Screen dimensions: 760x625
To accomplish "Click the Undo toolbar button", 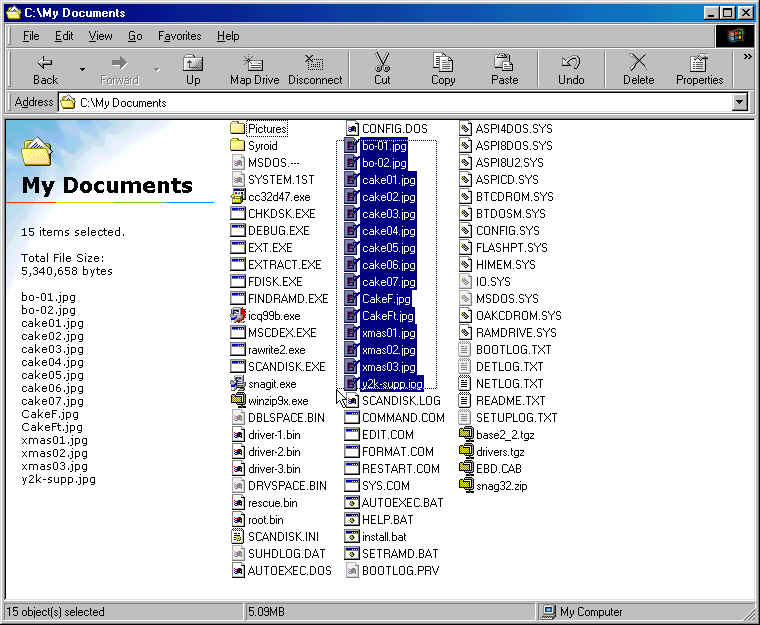I will coord(571,69).
